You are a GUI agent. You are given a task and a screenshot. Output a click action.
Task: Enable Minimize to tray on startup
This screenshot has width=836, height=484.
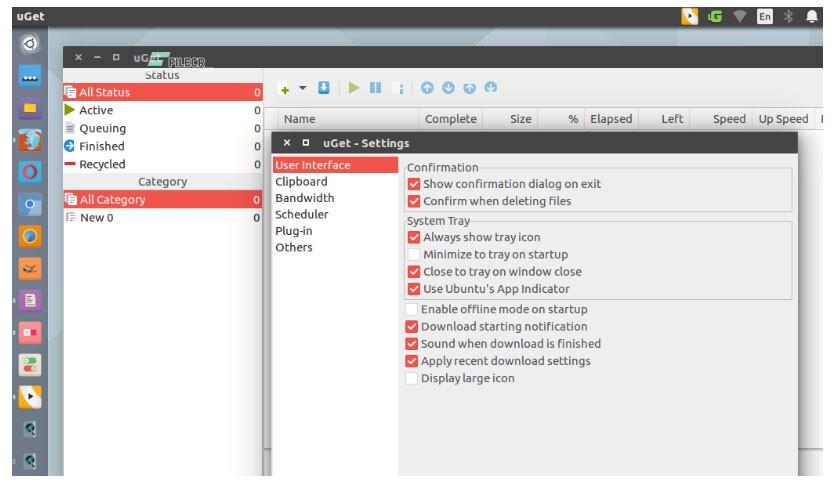[x=414, y=254]
